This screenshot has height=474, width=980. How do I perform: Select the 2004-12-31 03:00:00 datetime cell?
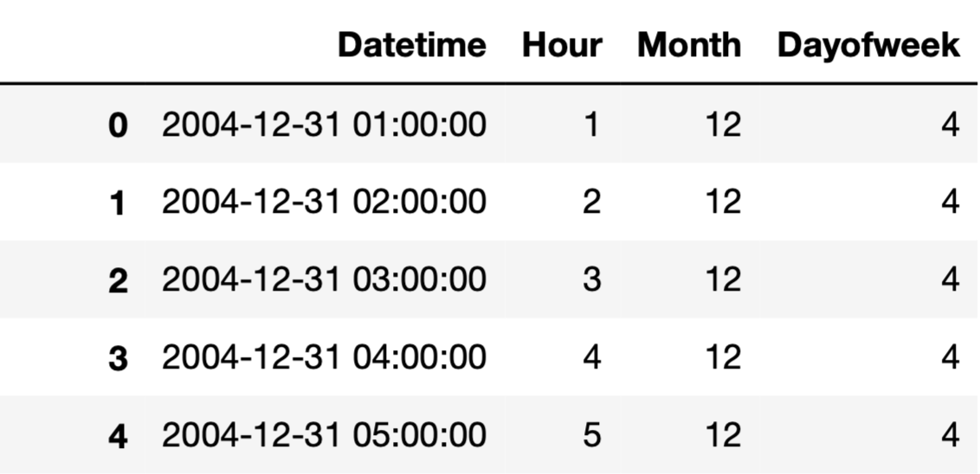(324, 279)
